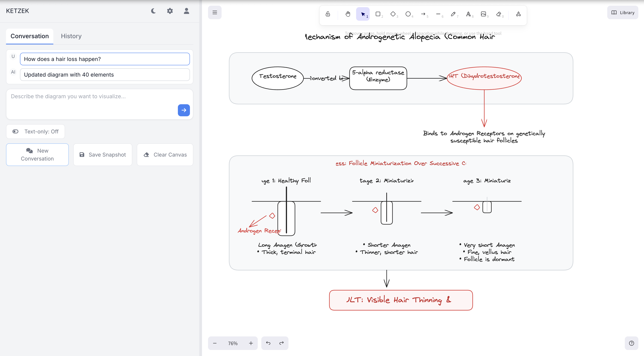Select the Ellipse shape tool
The image size is (644, 356).
point(408,14)
